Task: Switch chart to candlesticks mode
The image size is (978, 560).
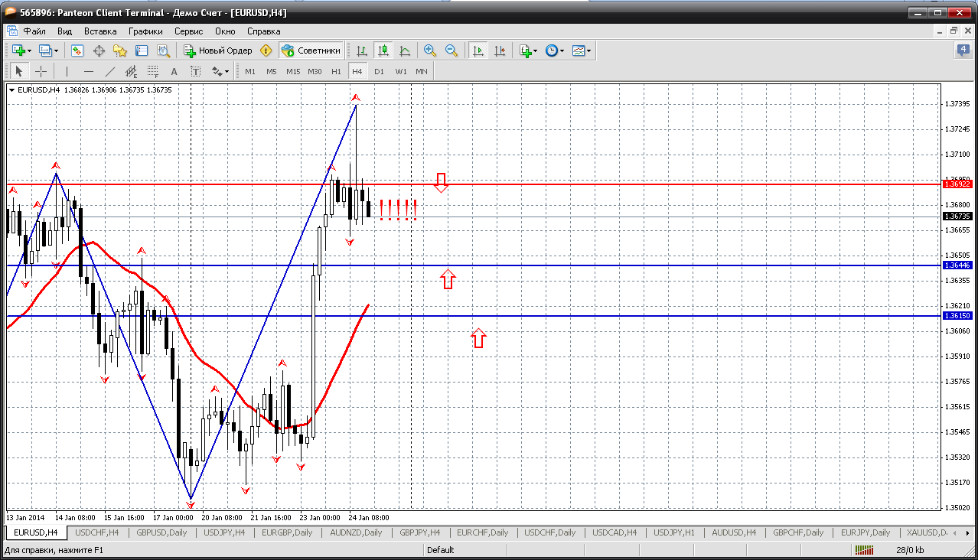Action: [x=383, y=50]
